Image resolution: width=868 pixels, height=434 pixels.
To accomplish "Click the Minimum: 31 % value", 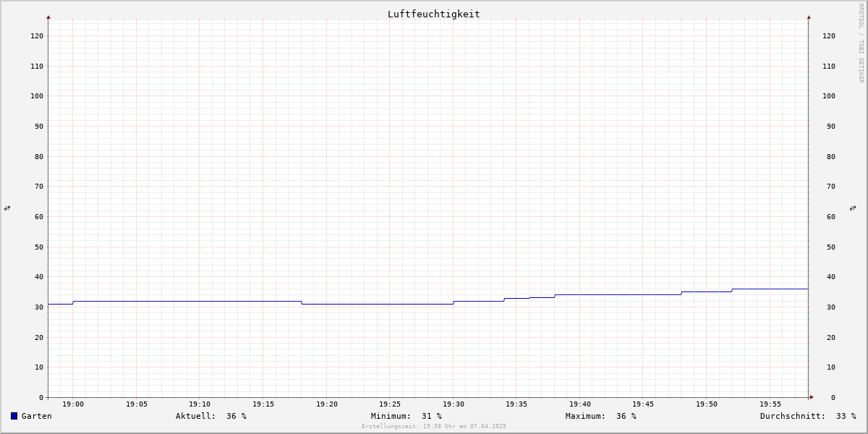I will tap(407, 416).
